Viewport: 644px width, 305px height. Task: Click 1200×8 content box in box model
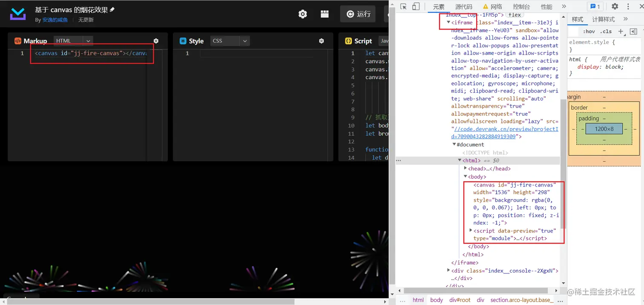pos(604,129)
